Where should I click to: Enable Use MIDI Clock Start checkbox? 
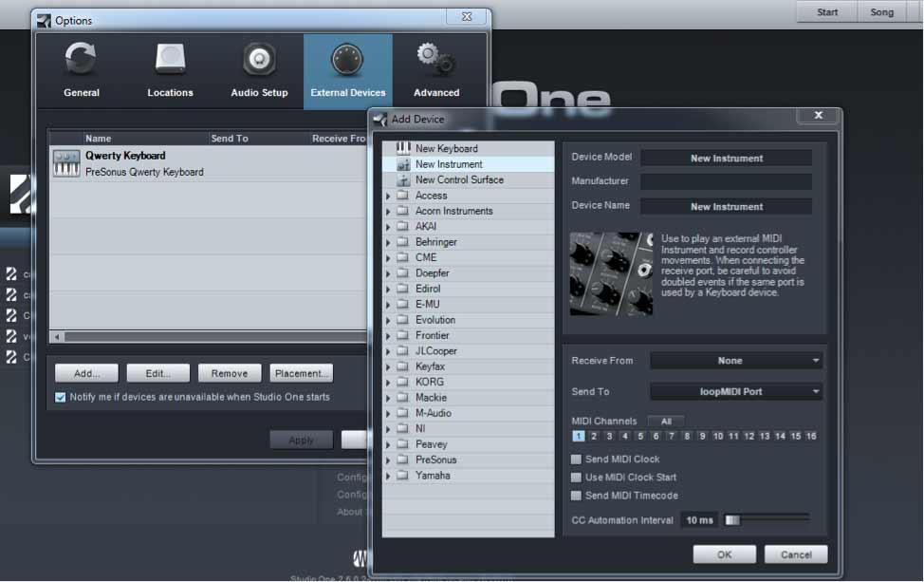(577, 477)
